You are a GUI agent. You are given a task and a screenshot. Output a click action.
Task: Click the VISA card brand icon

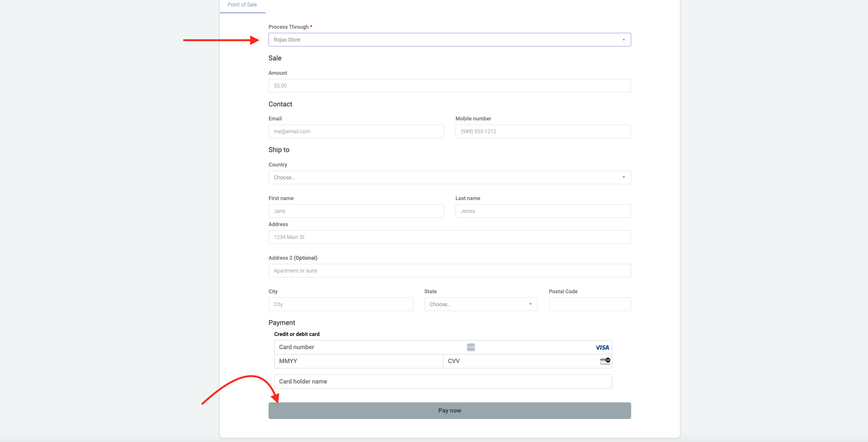[x=602, y=347]
